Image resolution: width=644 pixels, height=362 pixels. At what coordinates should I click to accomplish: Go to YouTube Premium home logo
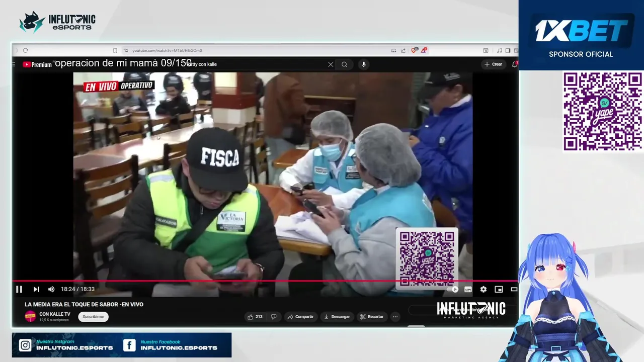click(37, 64)
